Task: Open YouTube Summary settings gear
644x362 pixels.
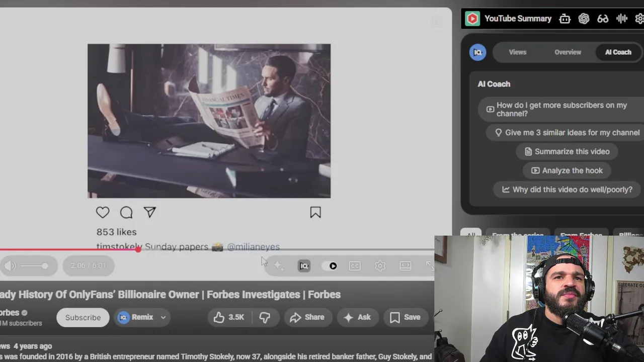Action: click(639, 19)
